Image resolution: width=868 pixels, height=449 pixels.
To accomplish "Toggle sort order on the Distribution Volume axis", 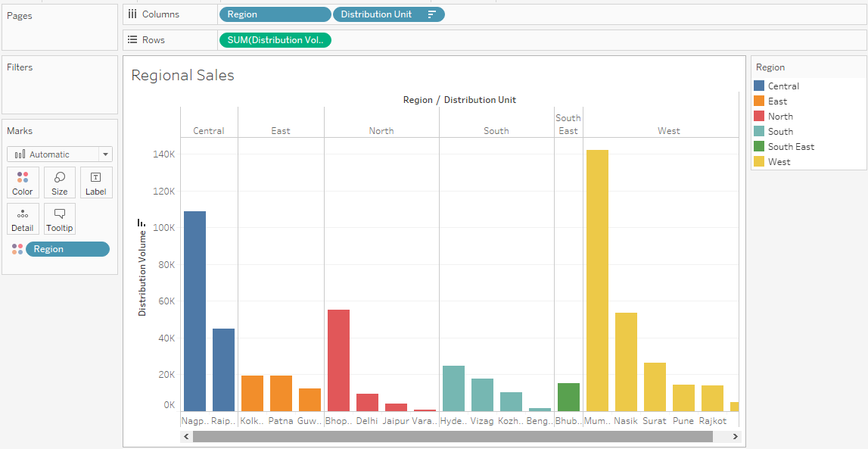I will point(142,223).
